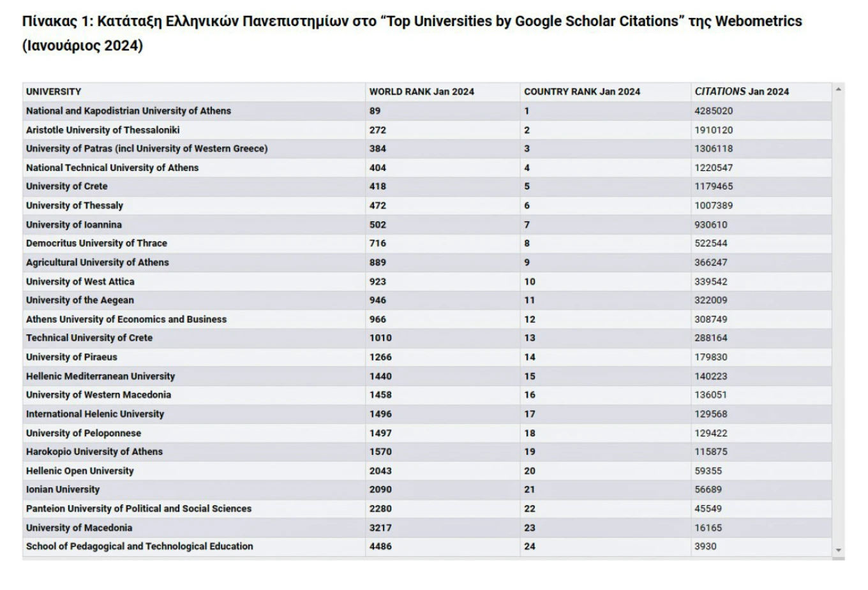Image resolution: width=868 pixels, height=590 pixels.
Task: Click Athens University of Economics and Business
Action: [126, 319]
